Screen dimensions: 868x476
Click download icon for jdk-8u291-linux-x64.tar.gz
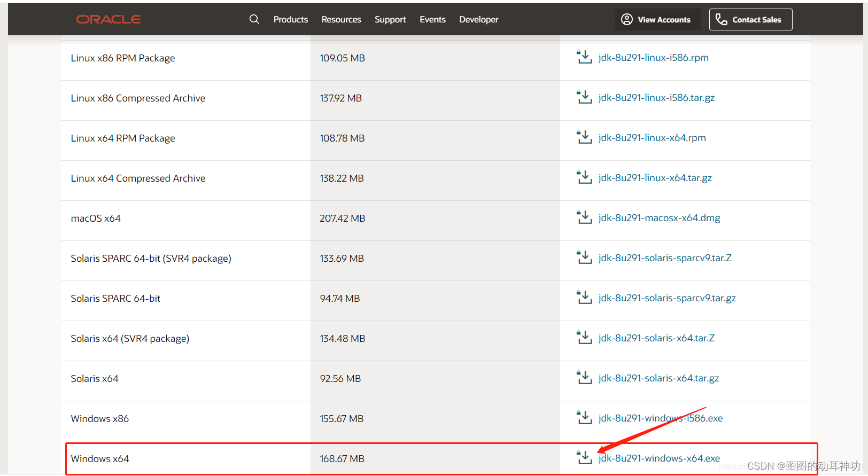pos(584,177)
